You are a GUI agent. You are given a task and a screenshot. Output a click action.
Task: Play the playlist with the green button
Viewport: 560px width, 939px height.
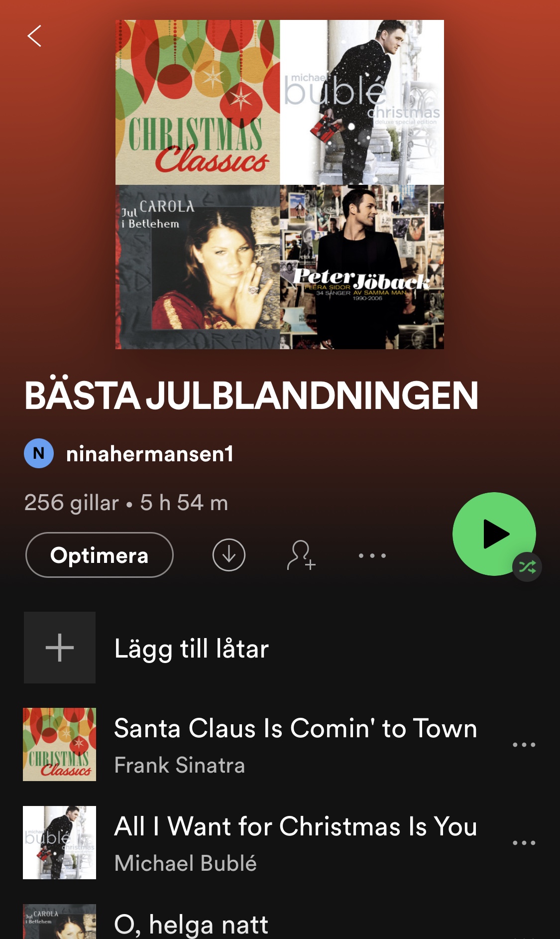(x=494, y=534)
